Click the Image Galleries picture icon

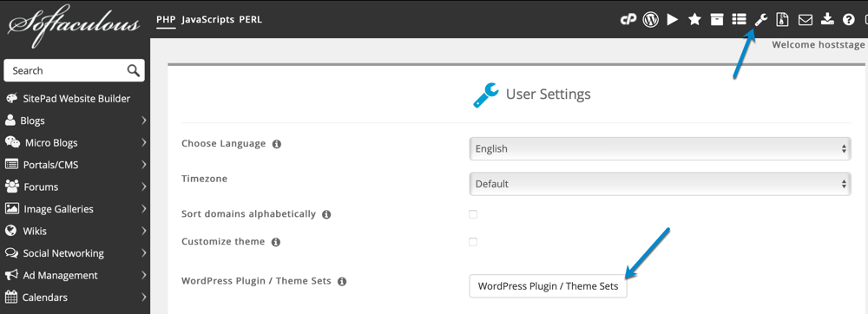11,208
